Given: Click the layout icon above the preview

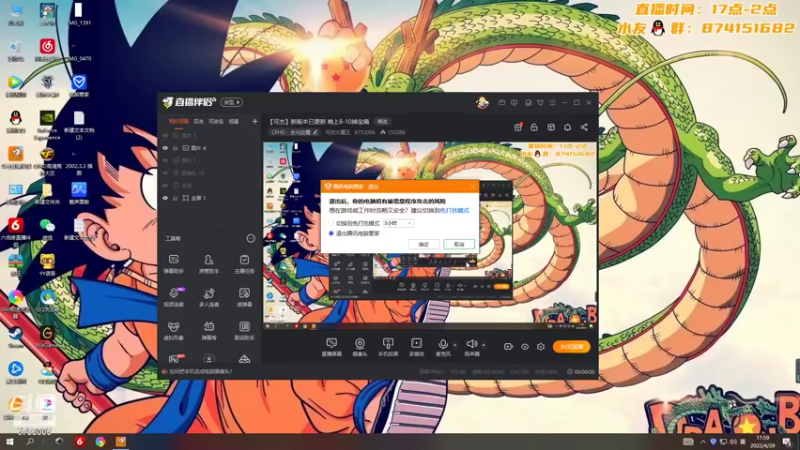Looking at the screenshot, I should (x=551, y=127).
